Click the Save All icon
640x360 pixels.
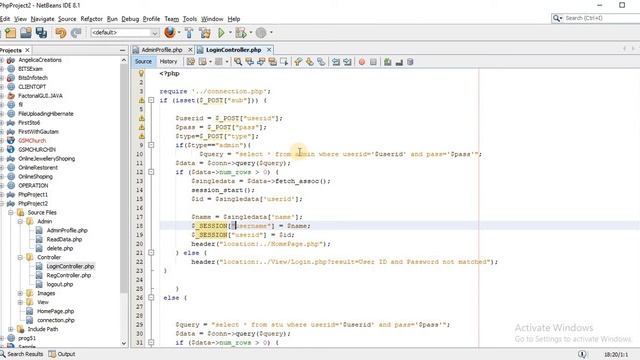[x=41, y=33]
